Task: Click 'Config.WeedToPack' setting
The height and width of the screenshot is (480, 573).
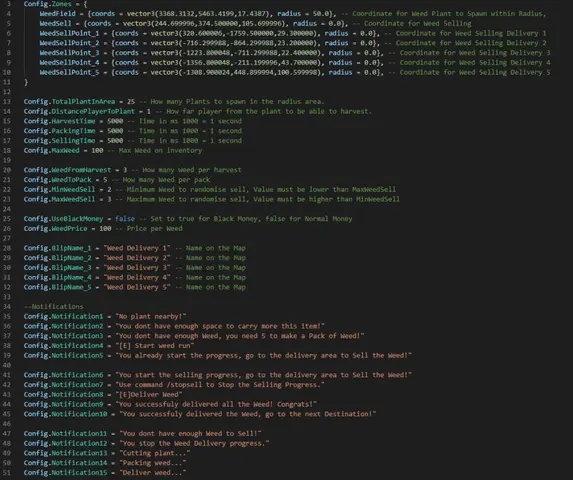Action: [x=58, y=180]
